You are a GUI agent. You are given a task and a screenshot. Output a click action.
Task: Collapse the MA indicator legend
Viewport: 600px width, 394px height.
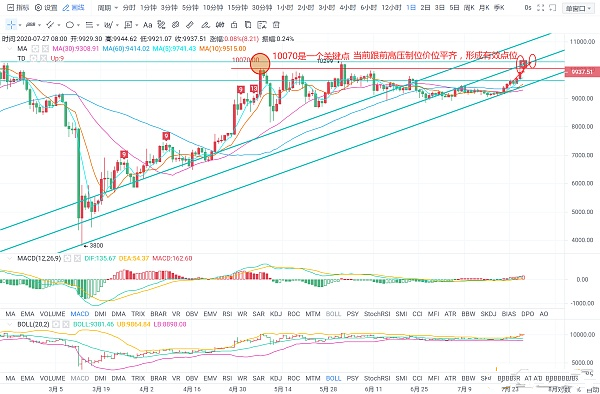[x=10, y=49]
